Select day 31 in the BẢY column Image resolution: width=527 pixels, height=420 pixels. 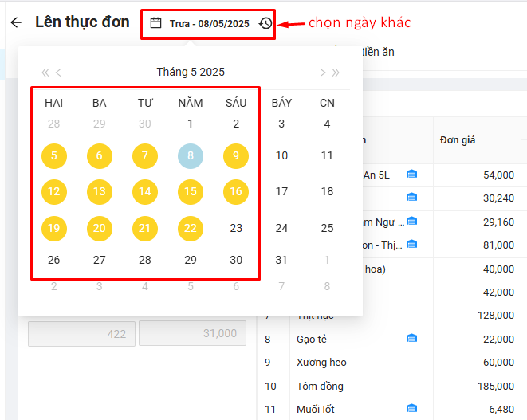click(x=281, y=260)
